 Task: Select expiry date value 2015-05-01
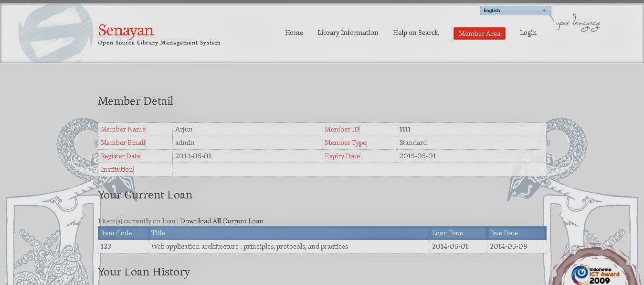pos(417,156)
